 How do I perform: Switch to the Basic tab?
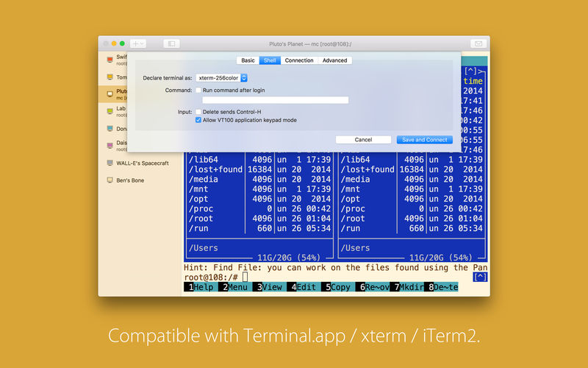click(x=248, y=60)
